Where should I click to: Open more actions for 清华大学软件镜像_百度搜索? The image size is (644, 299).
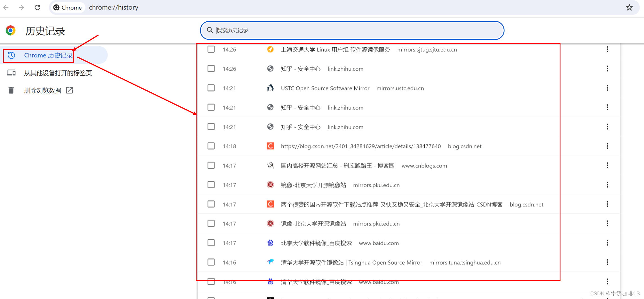[607, 282]
